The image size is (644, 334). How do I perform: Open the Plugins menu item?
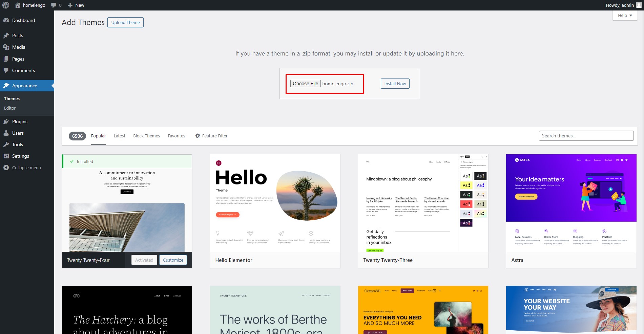click(x=27, y=121)
